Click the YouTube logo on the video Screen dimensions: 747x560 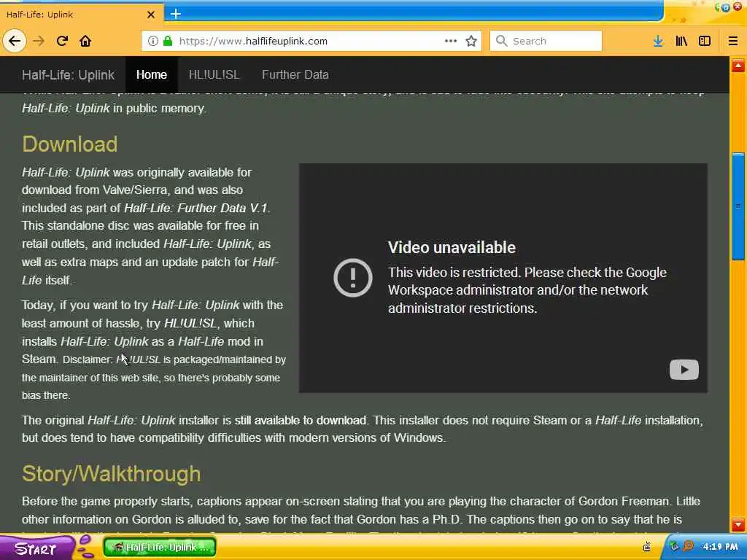point(684,370)
